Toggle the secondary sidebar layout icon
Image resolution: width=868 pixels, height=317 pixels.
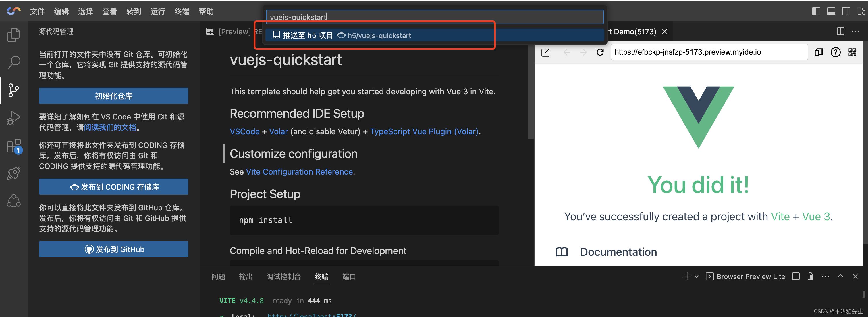pyautogui.click(x=846, y=11)
